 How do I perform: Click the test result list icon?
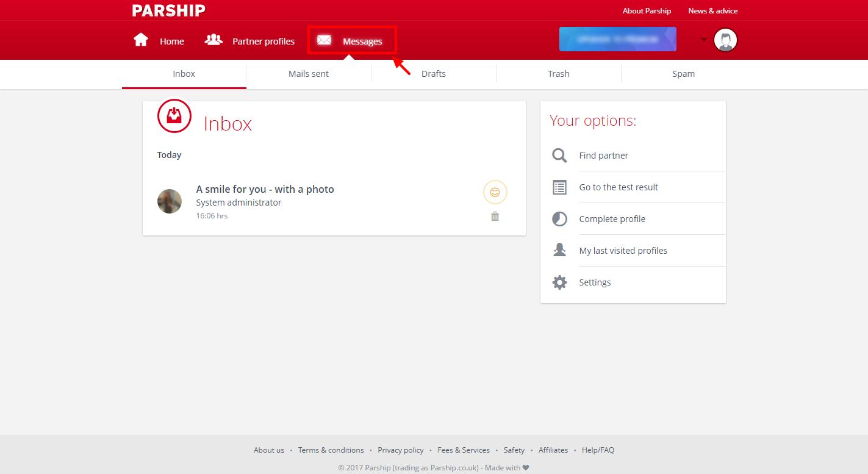(559, 187)
